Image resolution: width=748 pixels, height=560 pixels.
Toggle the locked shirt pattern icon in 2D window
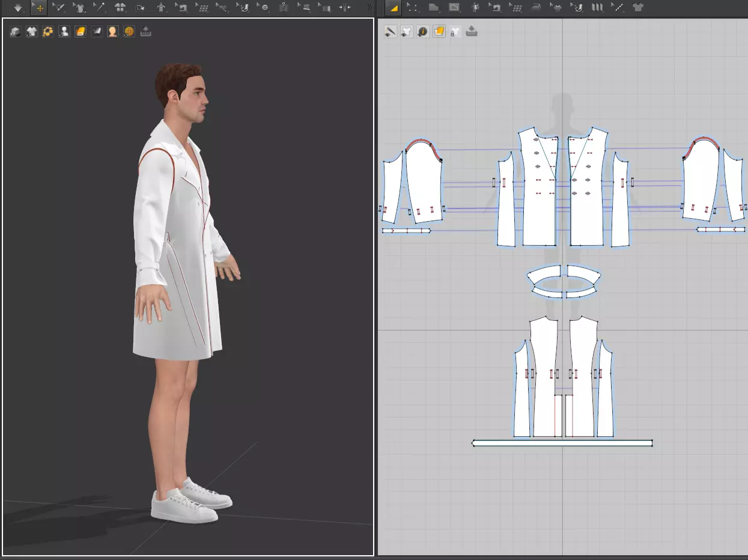[x=455, y=31]
